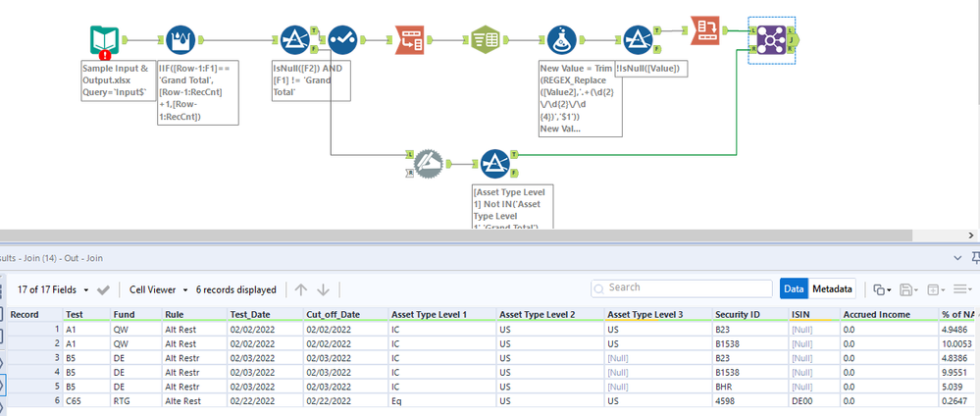Screen dimensions: 980x416
Task: Click the orange Transpose tool icon
Action: click(706, 30)
